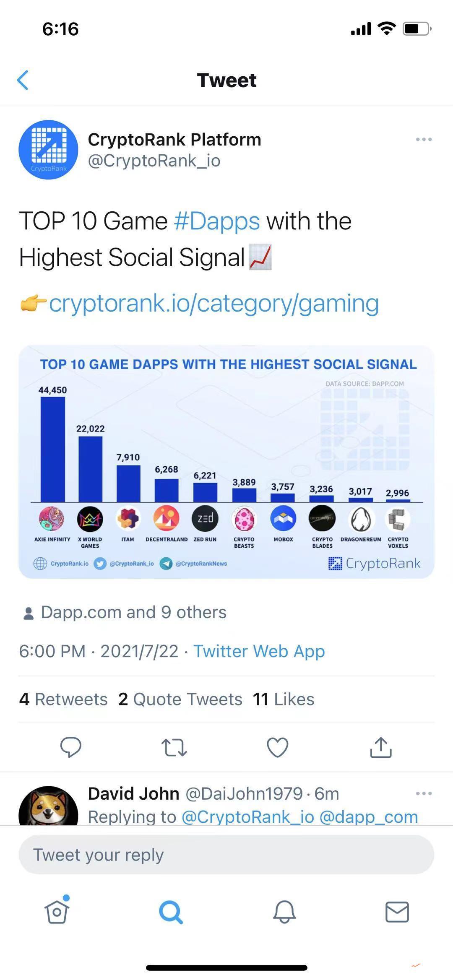Tap the Tweet your reply field
453x980 pixels.
point(226,854)
